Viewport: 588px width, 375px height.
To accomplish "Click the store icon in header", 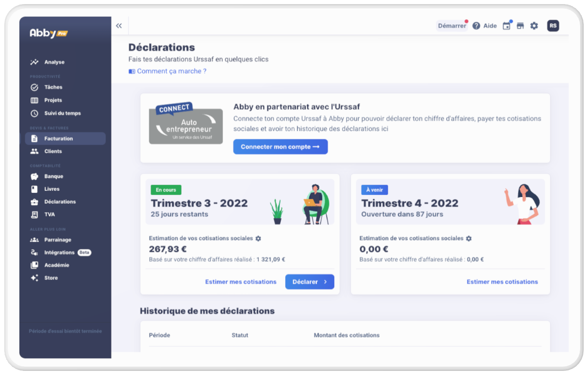I will 521,26.
